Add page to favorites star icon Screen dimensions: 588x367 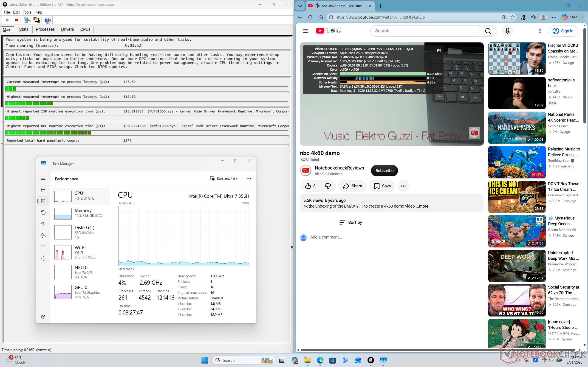512,17
